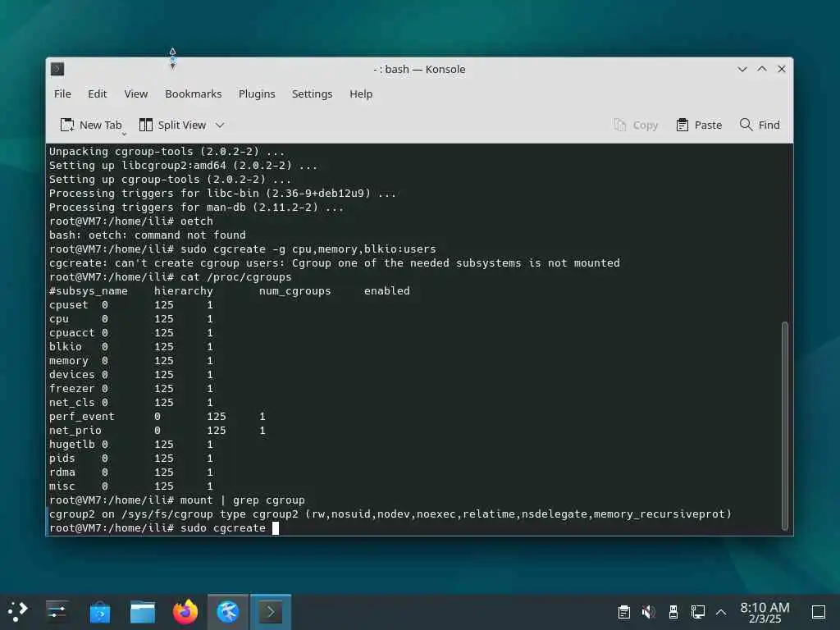The image size is (840, 630).
Task: Click the 'Processing triggers for man-db' line
Action: click(196, 208)
